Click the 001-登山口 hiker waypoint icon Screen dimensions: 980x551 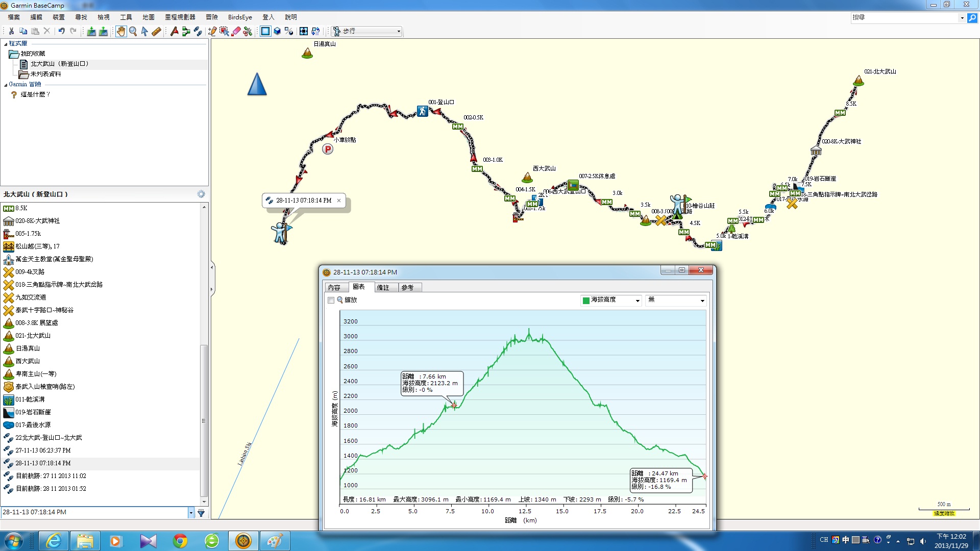[x=422, y=111]
